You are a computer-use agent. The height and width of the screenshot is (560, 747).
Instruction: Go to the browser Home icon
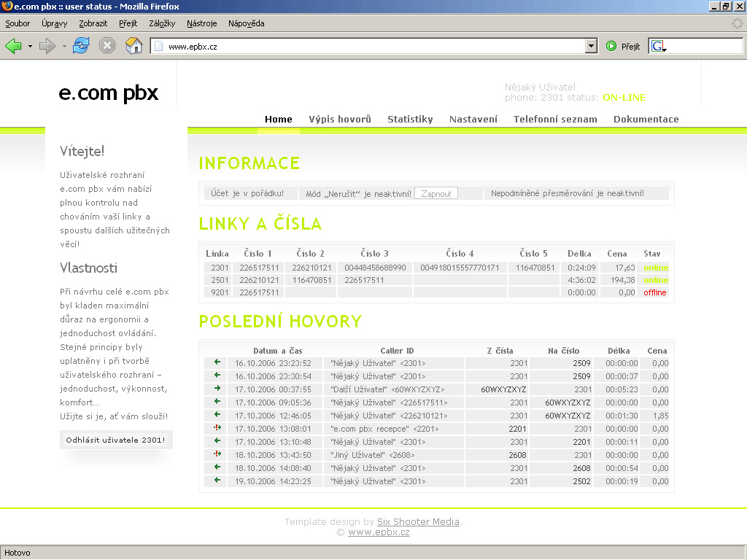point(133,46)
